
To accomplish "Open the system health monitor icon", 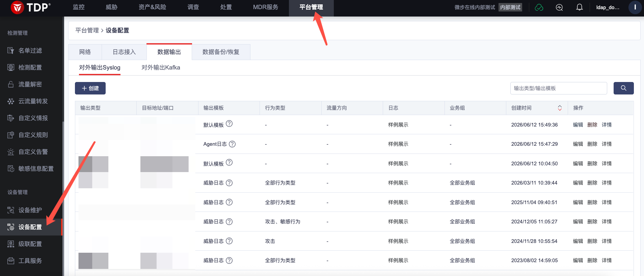I will 559,7.
